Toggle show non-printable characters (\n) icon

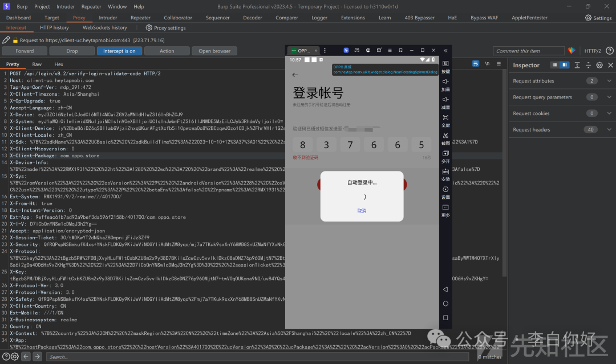point(487,64)
